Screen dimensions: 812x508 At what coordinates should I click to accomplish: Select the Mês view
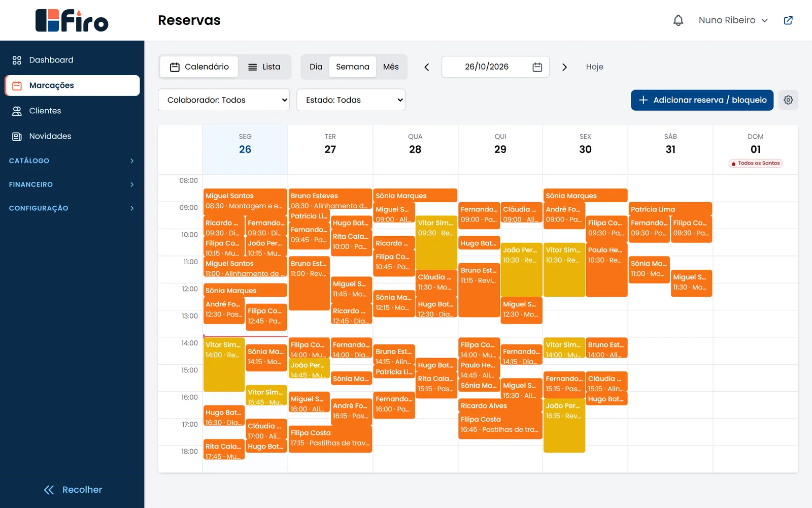(391, 67)
